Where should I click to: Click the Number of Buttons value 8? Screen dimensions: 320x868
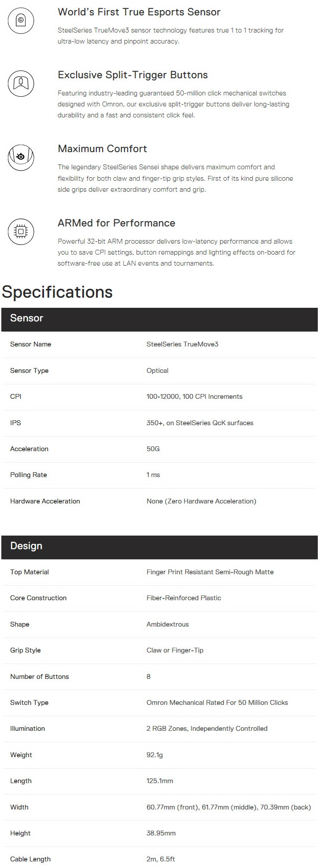[148, 677]
